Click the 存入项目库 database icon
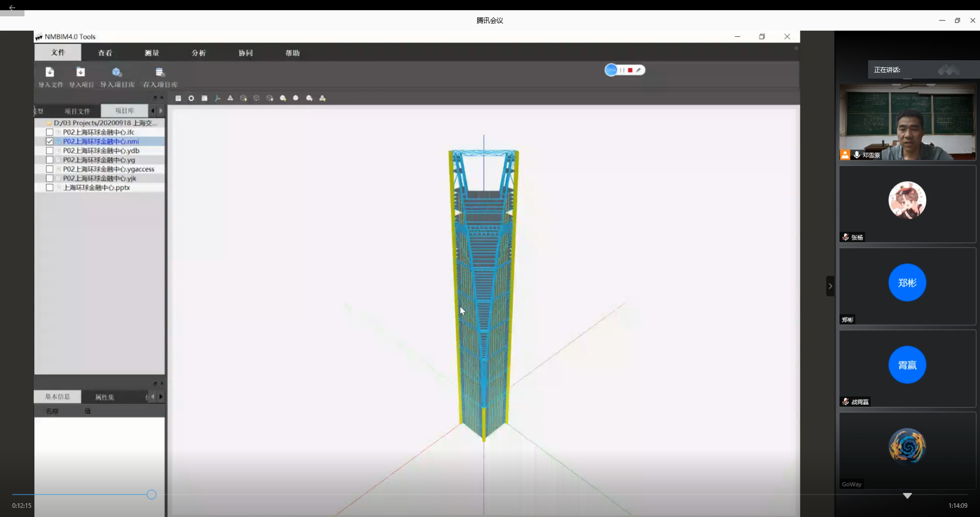This screenshot has width=980, height=517. (x=160, y=72)
